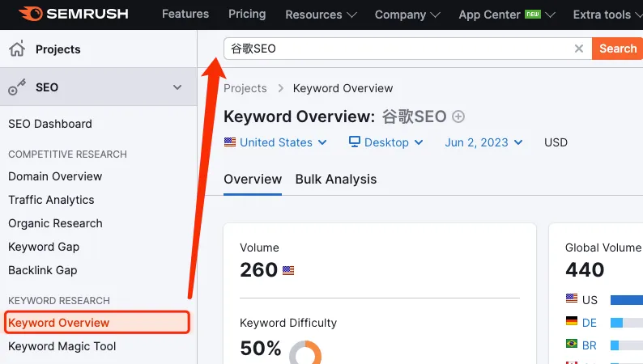Open Keyword Gap in sidebar
The height and width of the screenshot is (364, 643).
coord(44,247)
